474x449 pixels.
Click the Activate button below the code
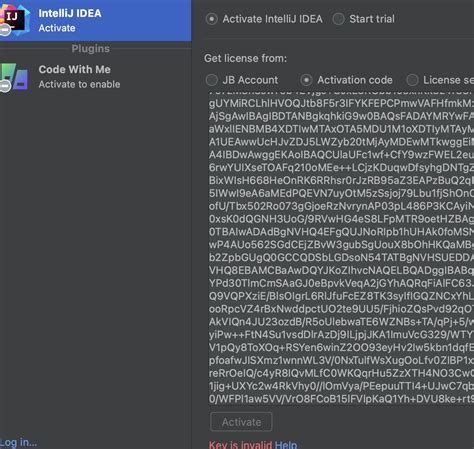[x=241, y=422]
